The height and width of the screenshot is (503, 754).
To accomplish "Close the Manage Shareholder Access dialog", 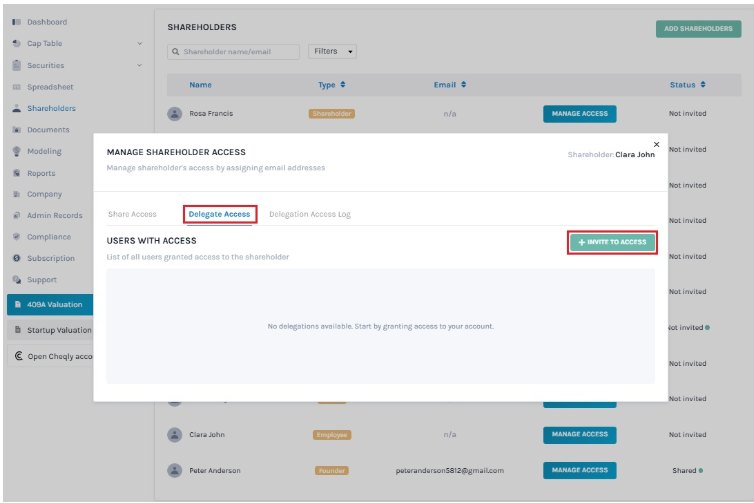I will pos(656,144).
